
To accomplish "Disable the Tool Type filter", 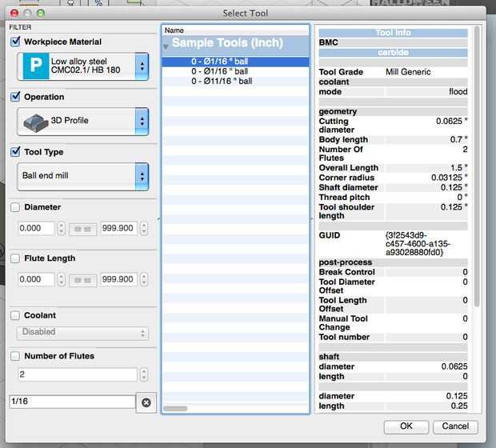I will click(15, 151).
